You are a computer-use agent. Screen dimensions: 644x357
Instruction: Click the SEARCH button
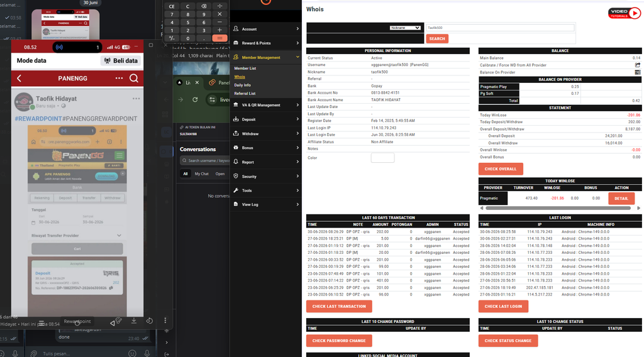(x=437, y=38)
